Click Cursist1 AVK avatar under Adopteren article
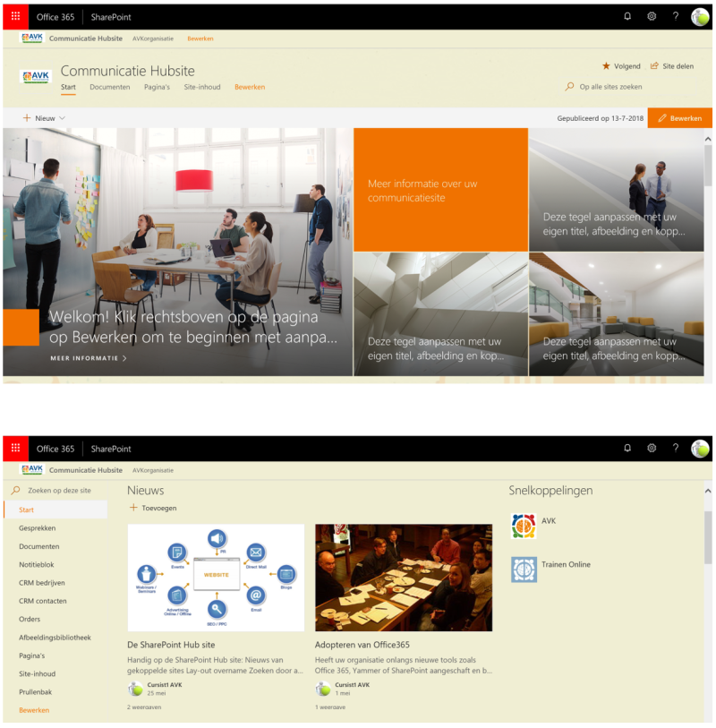716x728 pixels. click(322, 689)
